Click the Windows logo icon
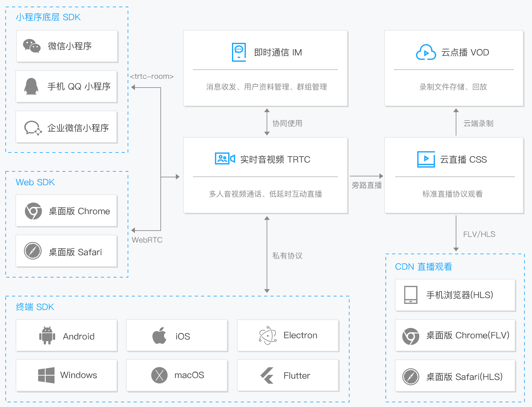The height and width of the screenshot is (407, 532). click(46, 375)
